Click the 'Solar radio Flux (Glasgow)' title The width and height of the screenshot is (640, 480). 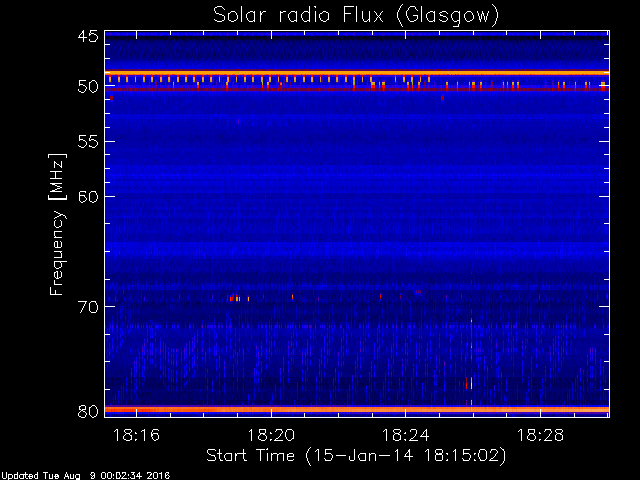[x=356, y=16]
